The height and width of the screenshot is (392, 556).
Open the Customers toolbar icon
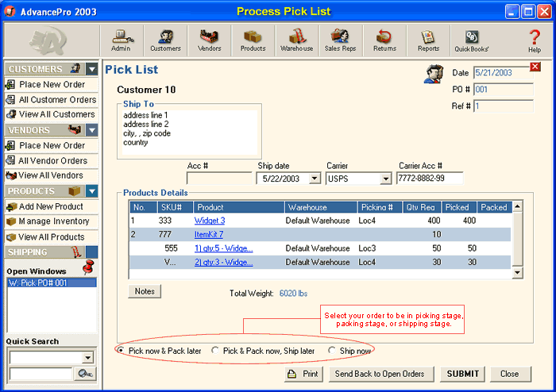pos(165,40)
